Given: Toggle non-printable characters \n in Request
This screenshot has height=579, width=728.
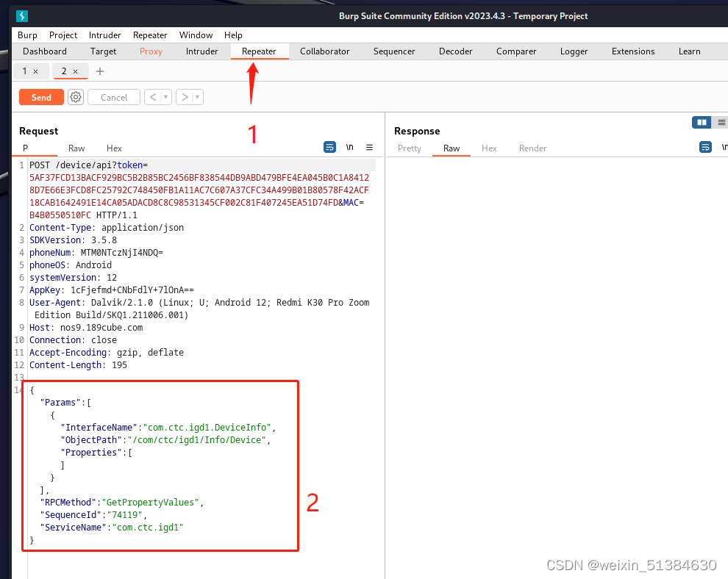Looking at the screenshot, I should point(349,147).
